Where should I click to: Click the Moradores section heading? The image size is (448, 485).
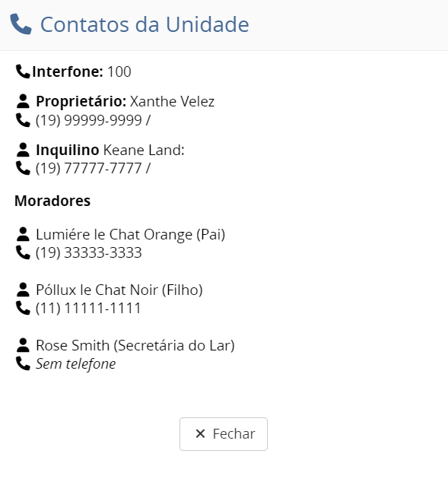point(52,201)
